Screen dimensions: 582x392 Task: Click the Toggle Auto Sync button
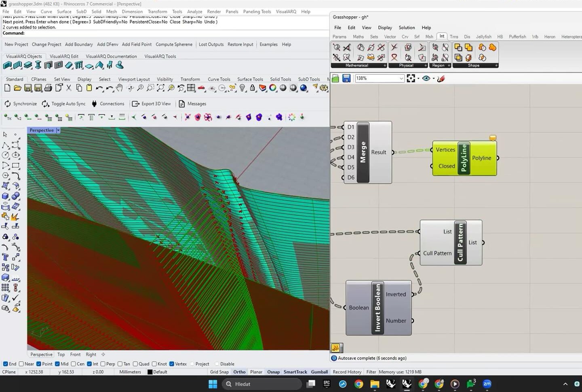(x=64, y=104)
